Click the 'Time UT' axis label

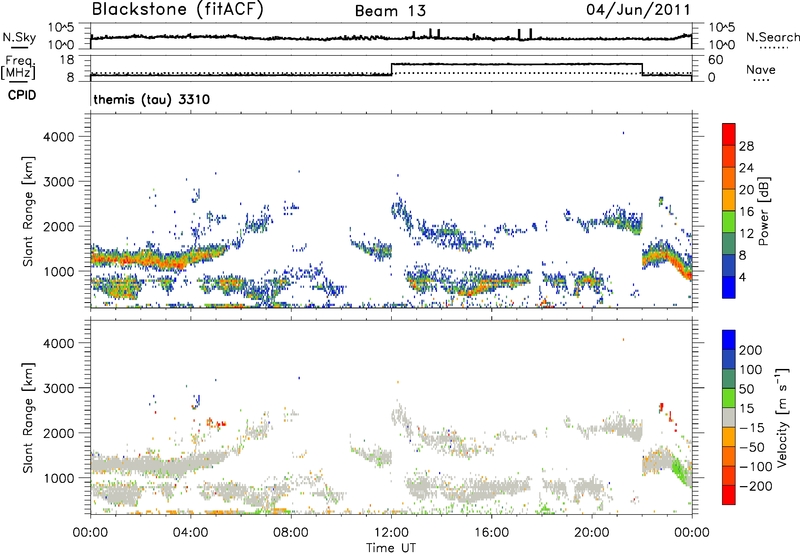[x=391, y=547]
